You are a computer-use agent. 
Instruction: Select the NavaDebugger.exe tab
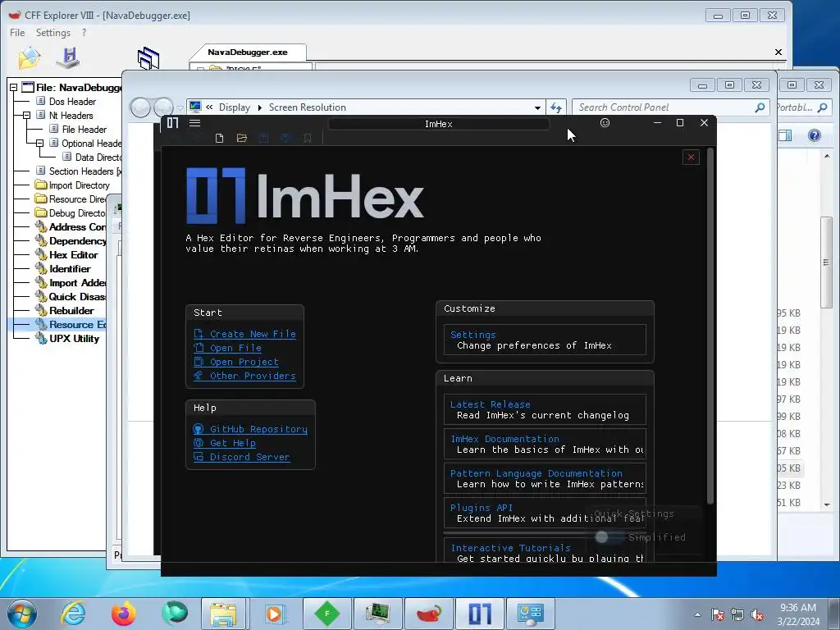[248, 52]
